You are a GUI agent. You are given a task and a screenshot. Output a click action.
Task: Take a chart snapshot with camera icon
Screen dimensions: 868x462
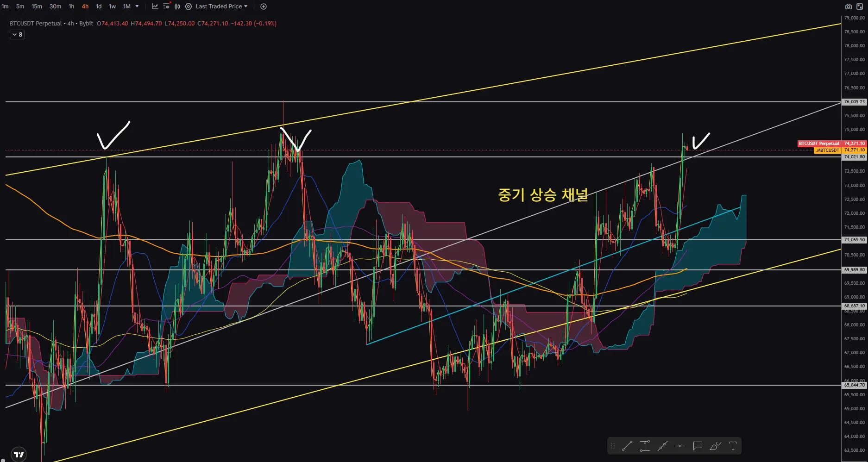[848, 6]
